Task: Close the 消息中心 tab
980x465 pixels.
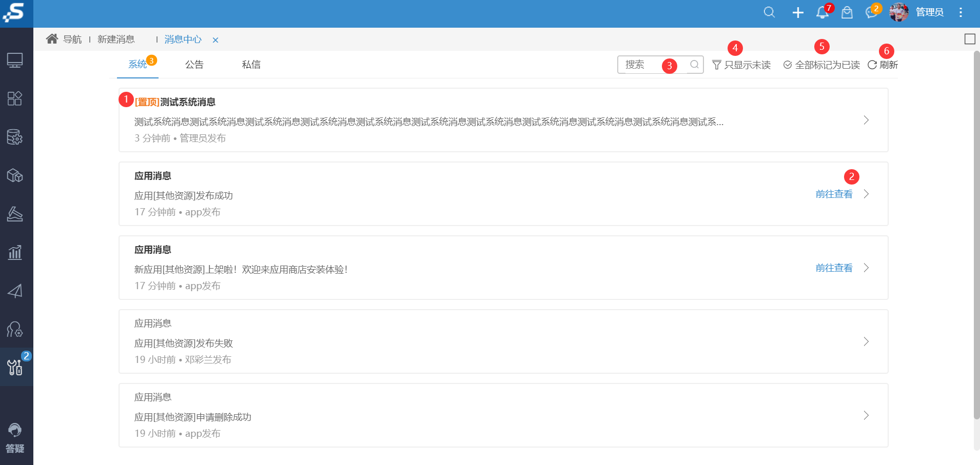Action: pos(215,40)
